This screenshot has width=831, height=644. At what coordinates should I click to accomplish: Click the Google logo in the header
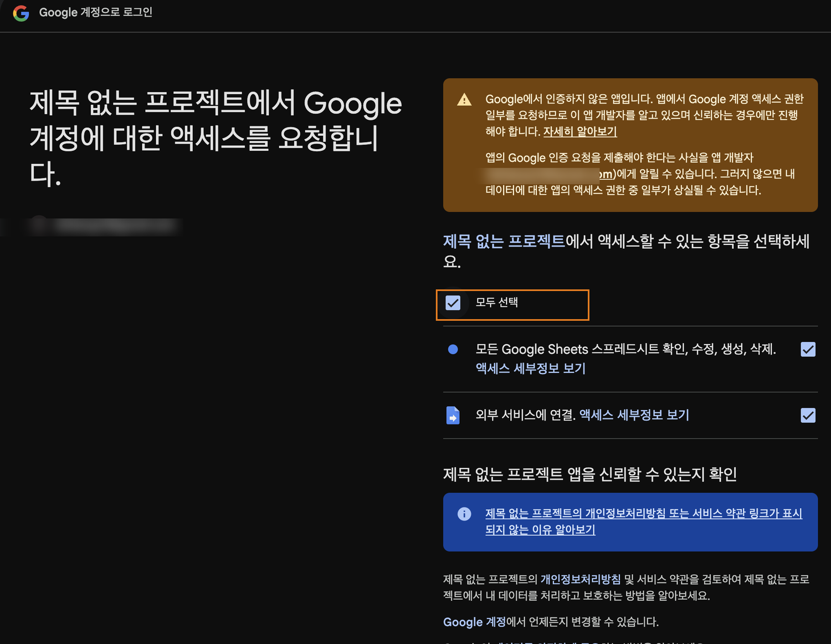click(21, 13)
